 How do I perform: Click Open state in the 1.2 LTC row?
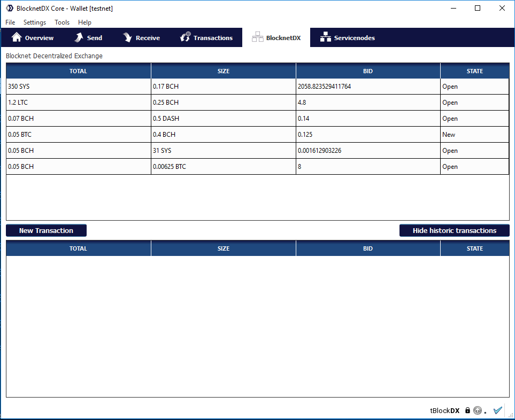click(474, 103)
